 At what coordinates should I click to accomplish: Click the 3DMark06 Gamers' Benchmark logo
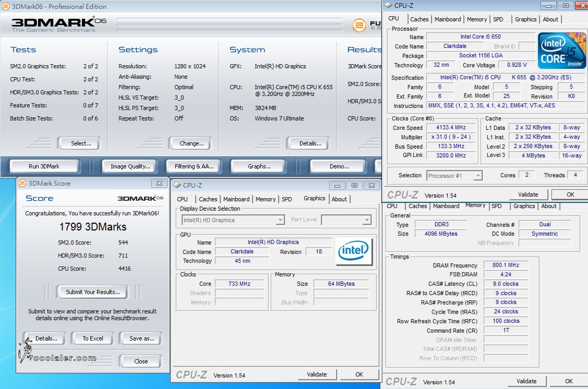[59, 25]
